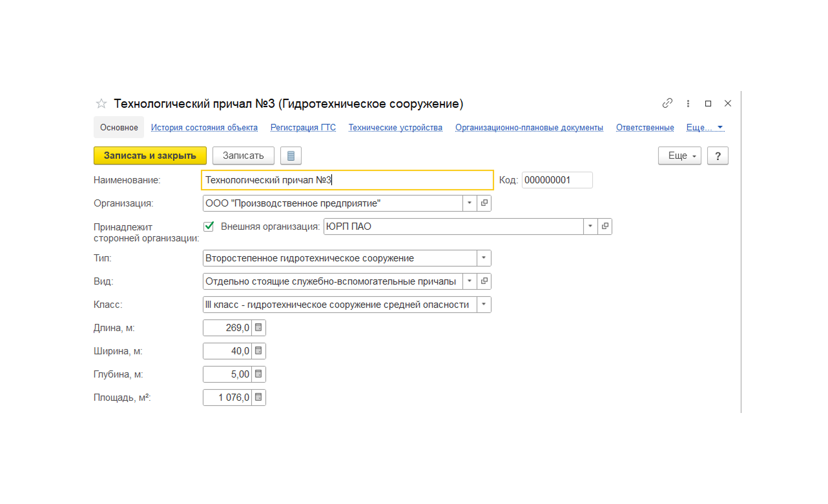Expand the Еще... navigation tabs overflow

tap(705, 128)
